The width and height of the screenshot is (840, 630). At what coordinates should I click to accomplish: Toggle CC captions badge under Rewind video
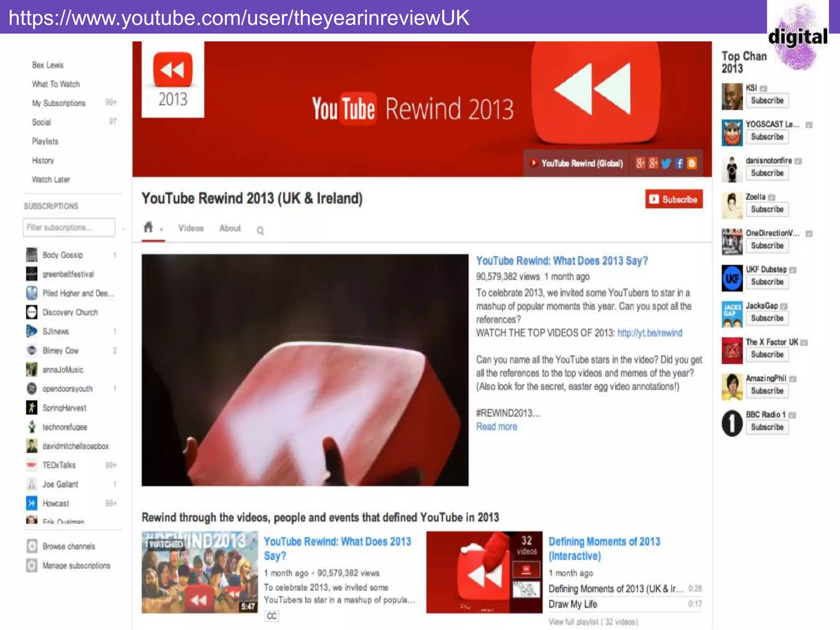tap(272, 616)
